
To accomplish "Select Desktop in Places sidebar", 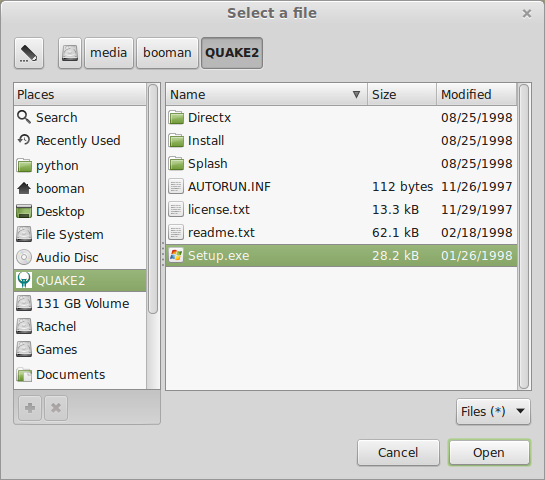I will point(80,211).
